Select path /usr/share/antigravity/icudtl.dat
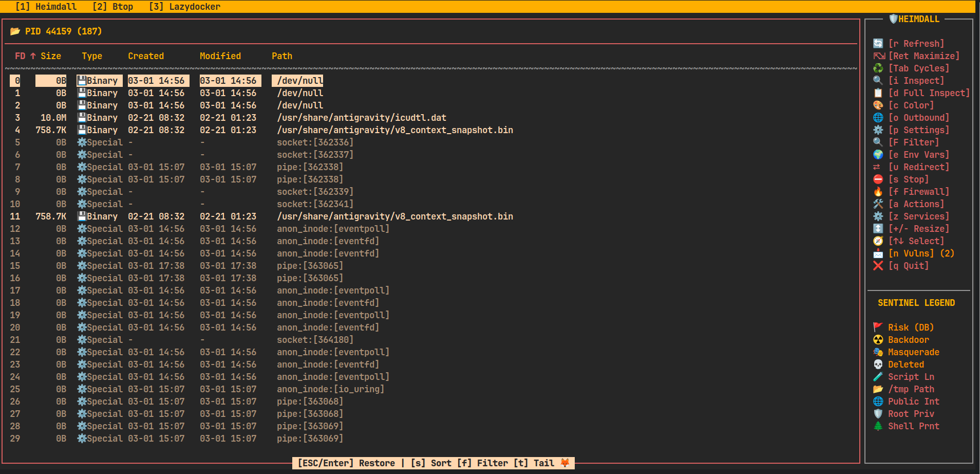 [x=362, y=118]
